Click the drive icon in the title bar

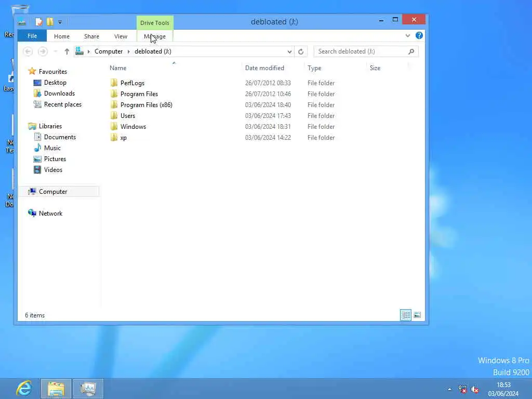[22, 22]
